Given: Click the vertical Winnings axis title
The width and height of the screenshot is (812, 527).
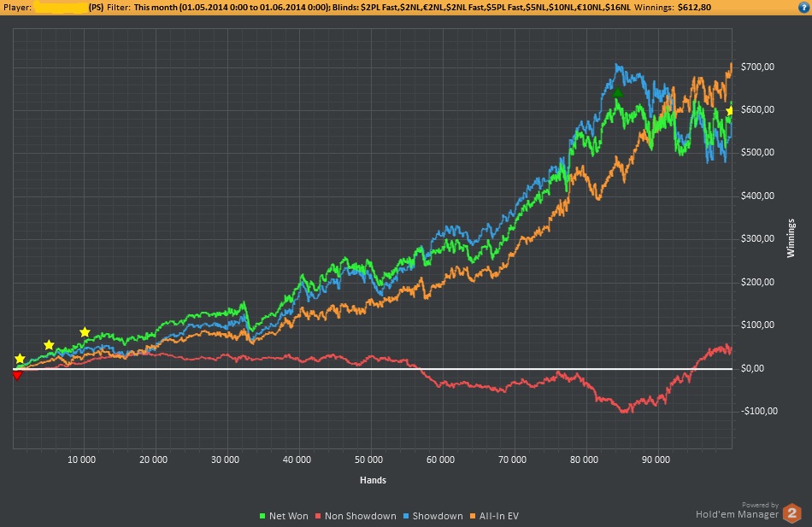Looking at the screenshot, I should tap(791, 237).
